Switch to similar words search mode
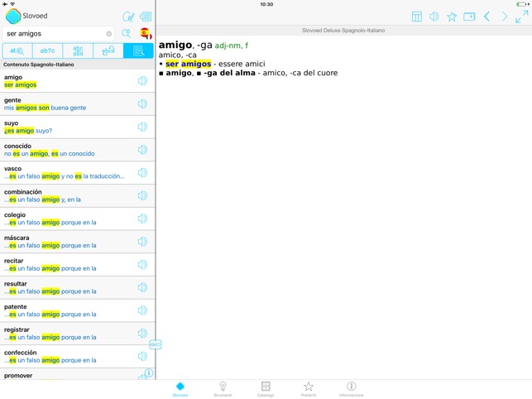Viewport: 532px width, 399px height. click(x=78, y=51)
